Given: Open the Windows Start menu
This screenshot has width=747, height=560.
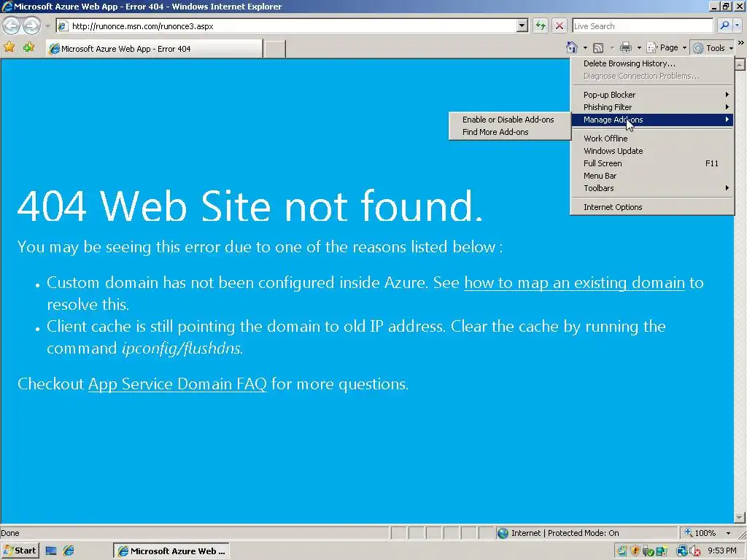Looking at the screenshot, I should [x=20, y=551].
